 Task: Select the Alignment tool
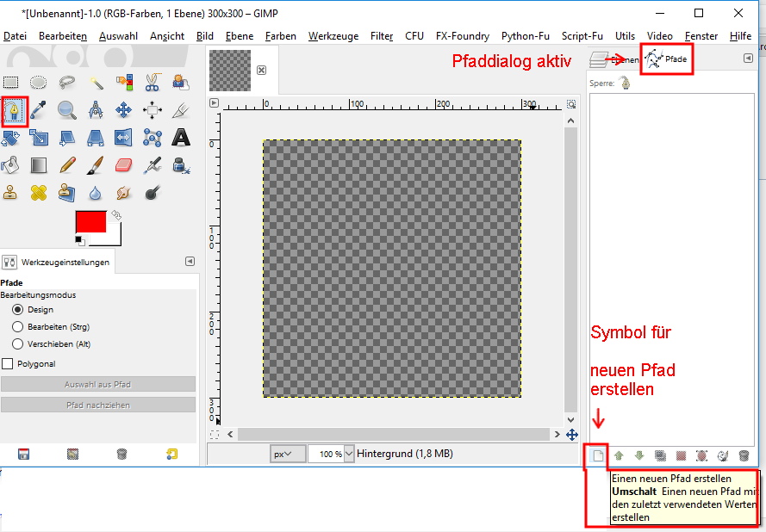153,110
